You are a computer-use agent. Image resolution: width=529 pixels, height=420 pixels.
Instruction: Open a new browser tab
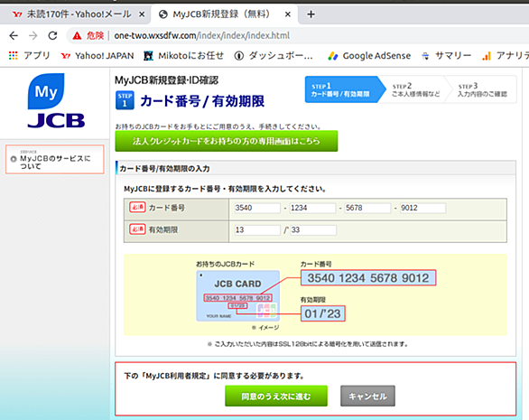click(x=311, y=14)
